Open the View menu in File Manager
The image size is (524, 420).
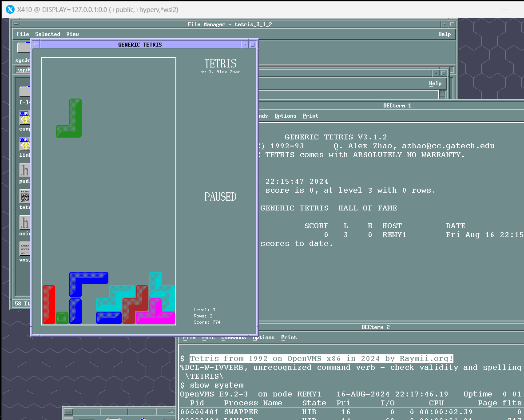tap(72, 34)
